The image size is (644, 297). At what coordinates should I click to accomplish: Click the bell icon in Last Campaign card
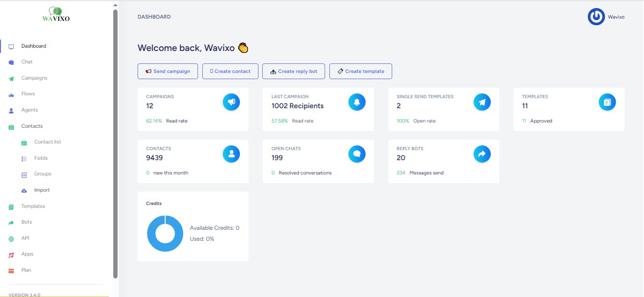click(357, 102)
